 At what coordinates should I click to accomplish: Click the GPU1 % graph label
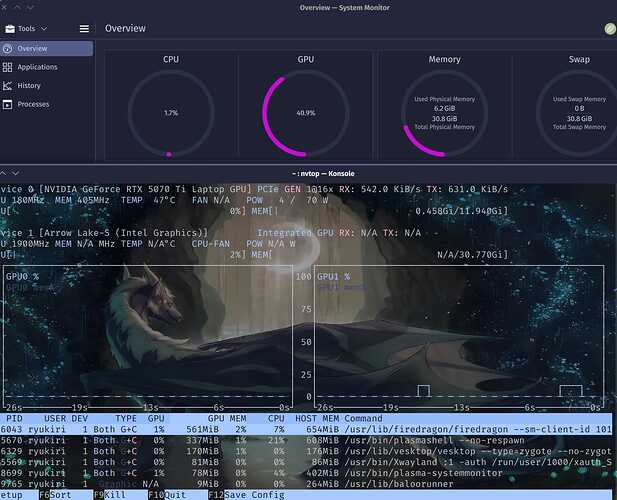pyautogui.click(x=333, y=277)
